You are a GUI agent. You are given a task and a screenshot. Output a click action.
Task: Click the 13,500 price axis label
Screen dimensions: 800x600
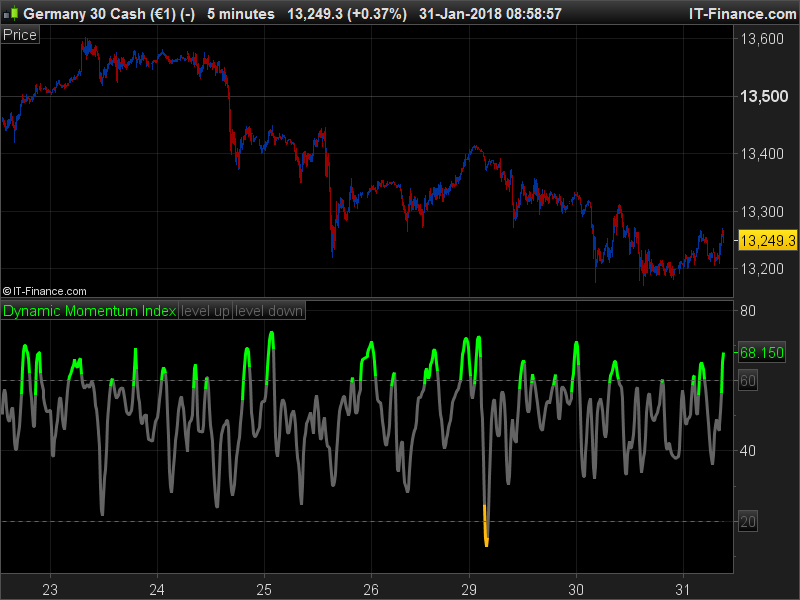[x=764, y=96]
